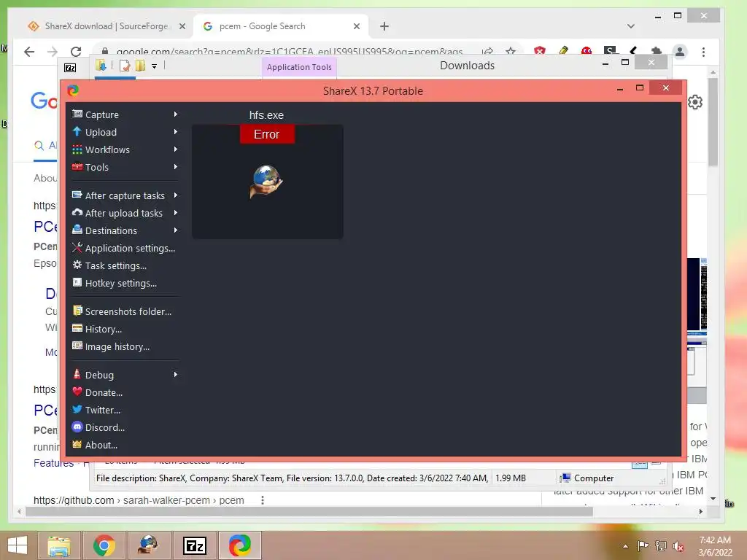This screenshot has height=560, width=747.
Task: Open the Application Tools ribbon tab
Action: tap(299, 67)
